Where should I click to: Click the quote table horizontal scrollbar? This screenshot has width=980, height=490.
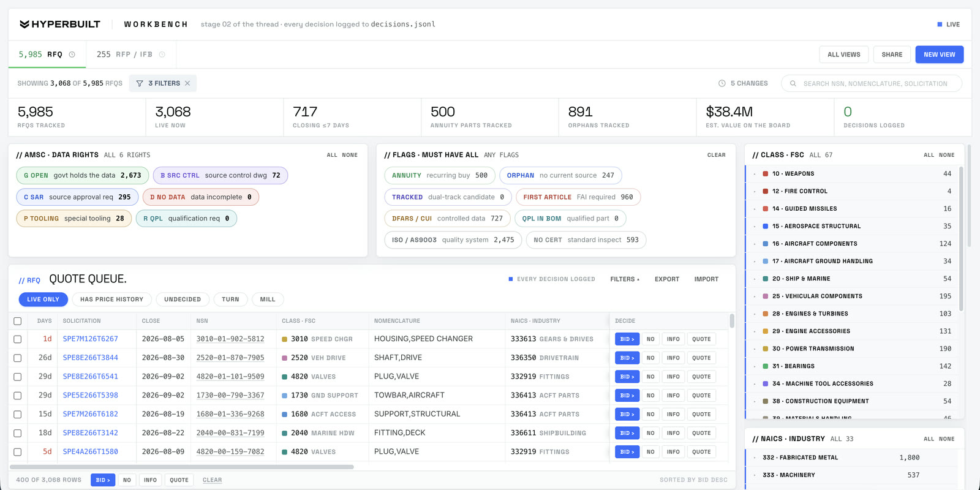(183, 467)
